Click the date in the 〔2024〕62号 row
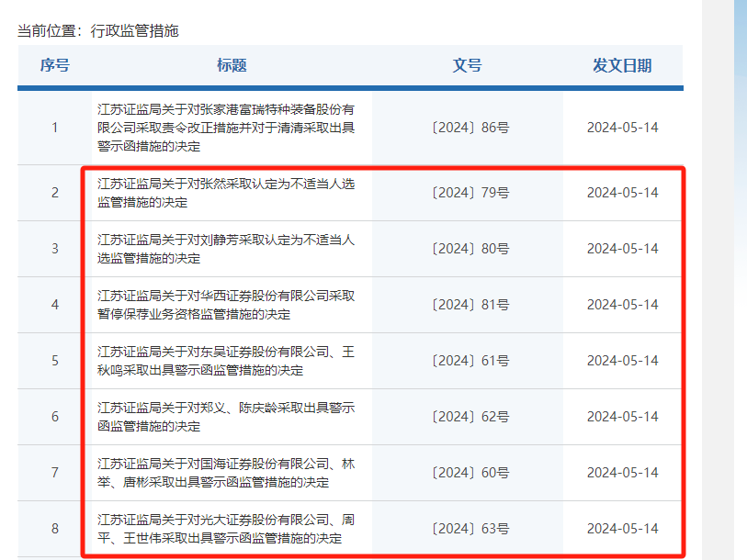 (623, 417)
